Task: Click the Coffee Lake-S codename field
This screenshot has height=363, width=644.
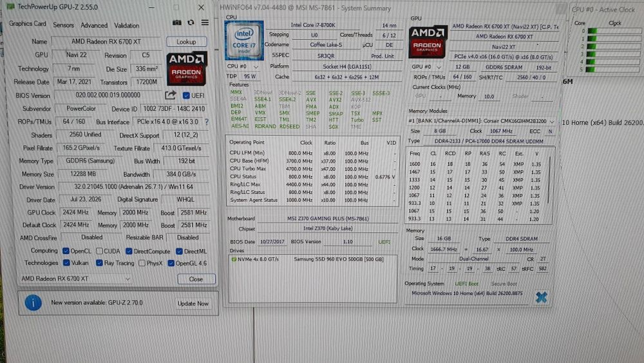Action: [x=326, y=44]
